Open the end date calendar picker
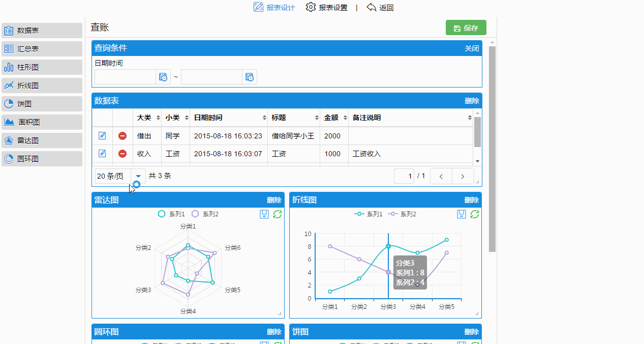The height and width of the screenshot is (344, 644). click(250, 77)
